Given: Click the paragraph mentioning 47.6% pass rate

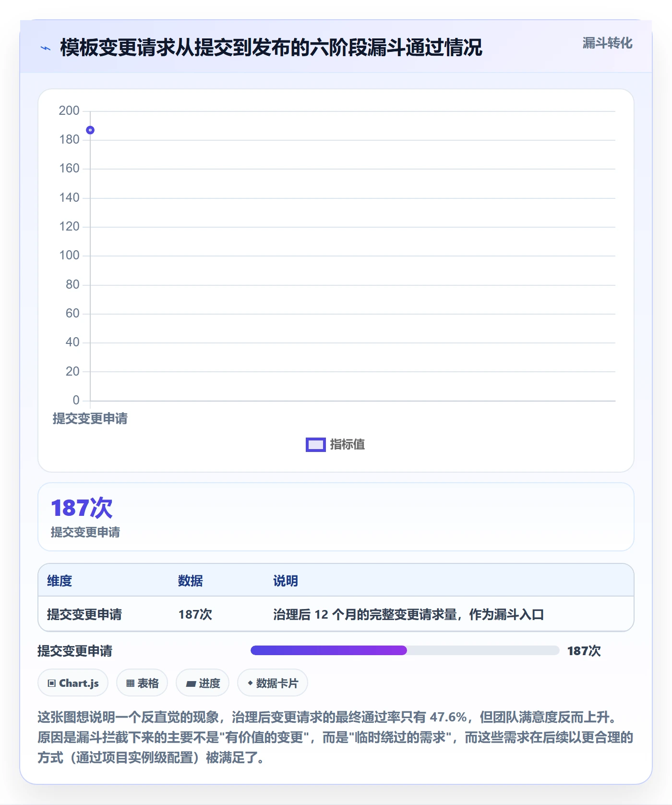Looking at the screenshot, I should 336,737.
